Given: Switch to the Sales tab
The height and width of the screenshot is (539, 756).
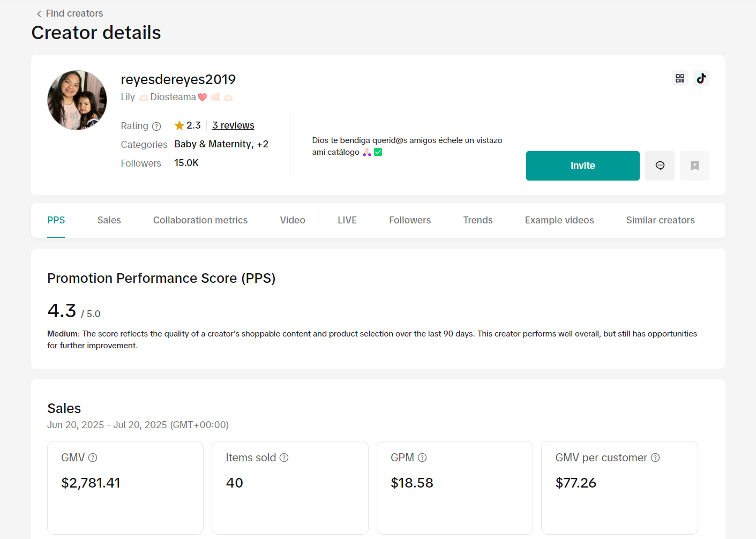Looking at the screenshot, I should click(x=109, y=220).
